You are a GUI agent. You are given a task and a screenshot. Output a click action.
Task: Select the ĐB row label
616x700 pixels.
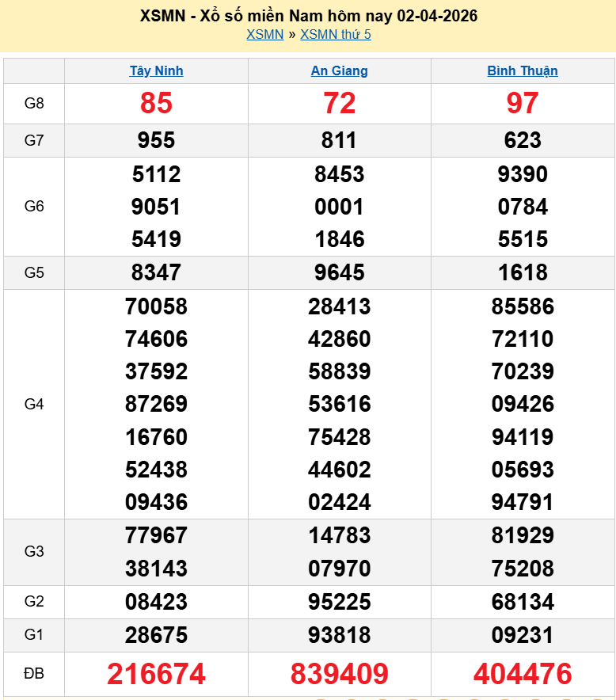point(34,674)
